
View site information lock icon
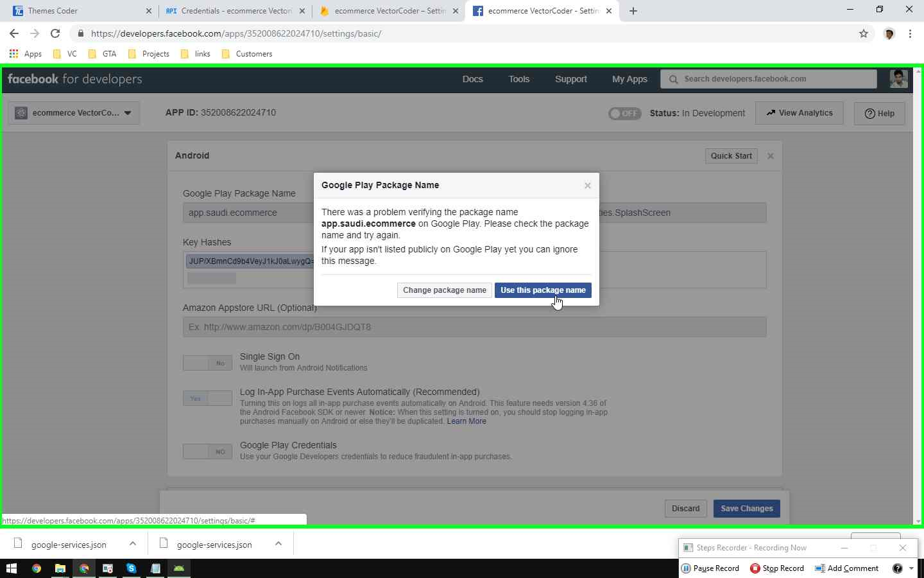pyautogui.click(x=80, y=33)
